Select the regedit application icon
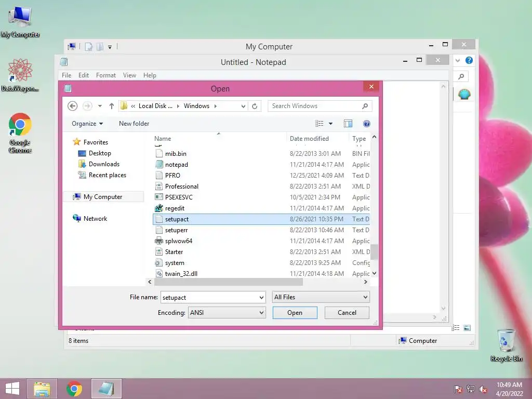Screen dimensions: 532x399 159,208
